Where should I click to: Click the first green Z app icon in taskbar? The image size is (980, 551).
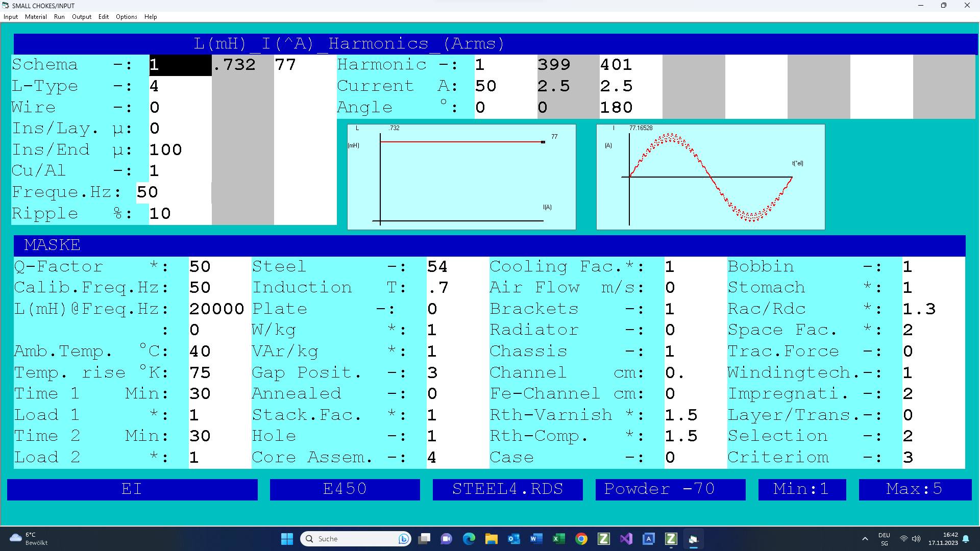pyautogui.click(x=604, y=539)
